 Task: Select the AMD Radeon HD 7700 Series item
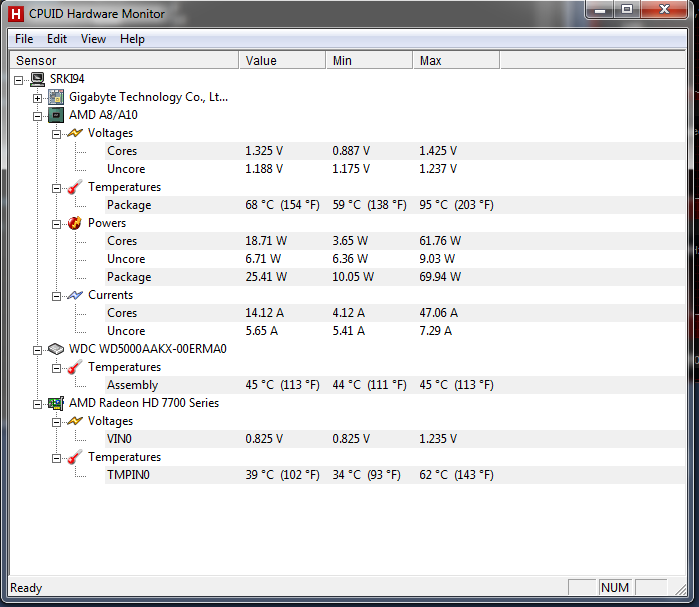(144, 403)
